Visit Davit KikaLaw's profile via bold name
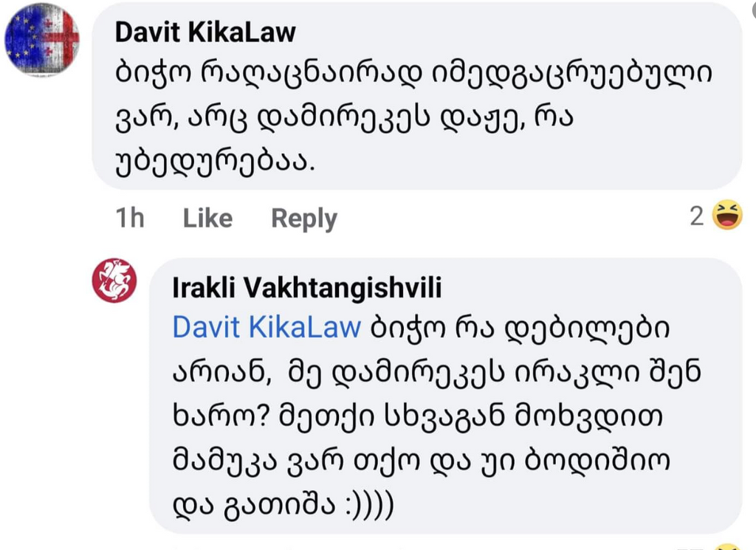 tap(205, 32)
